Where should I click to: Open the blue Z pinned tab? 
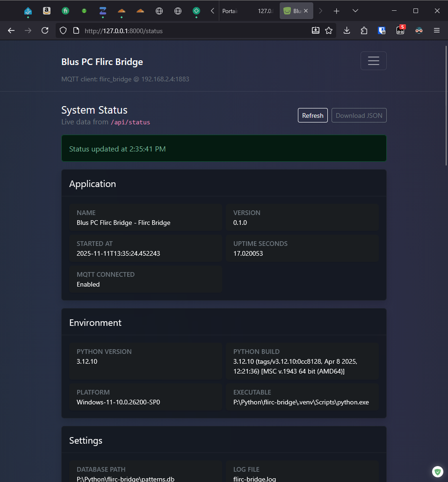pos(103,11)
